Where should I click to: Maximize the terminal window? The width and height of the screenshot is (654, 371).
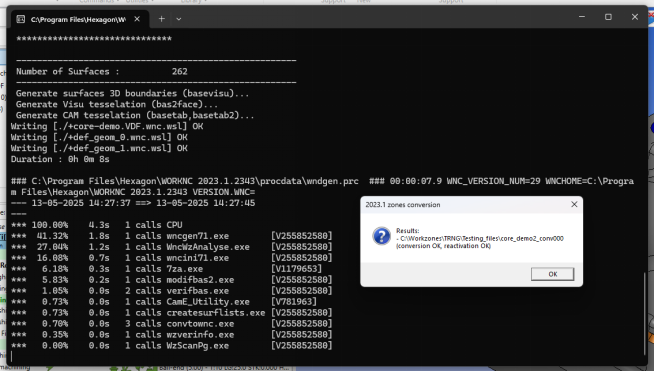(608, 17)
